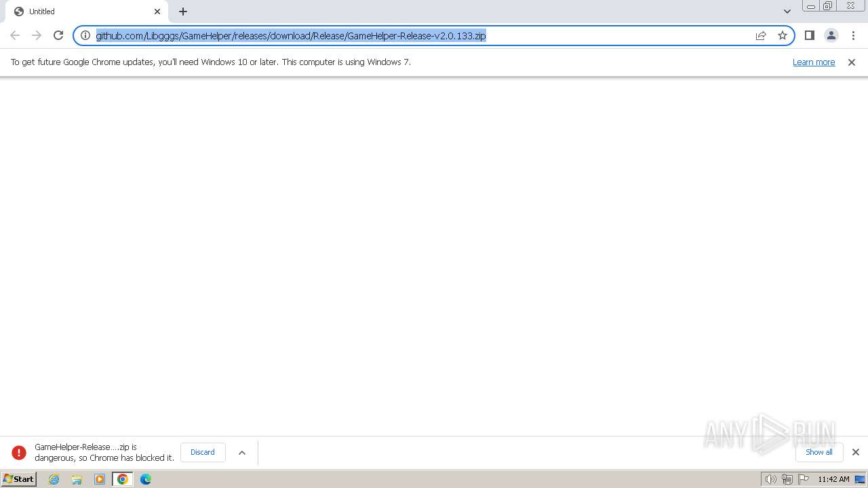Launch Internet Explorer from taskbar

(x=54, y=479)
